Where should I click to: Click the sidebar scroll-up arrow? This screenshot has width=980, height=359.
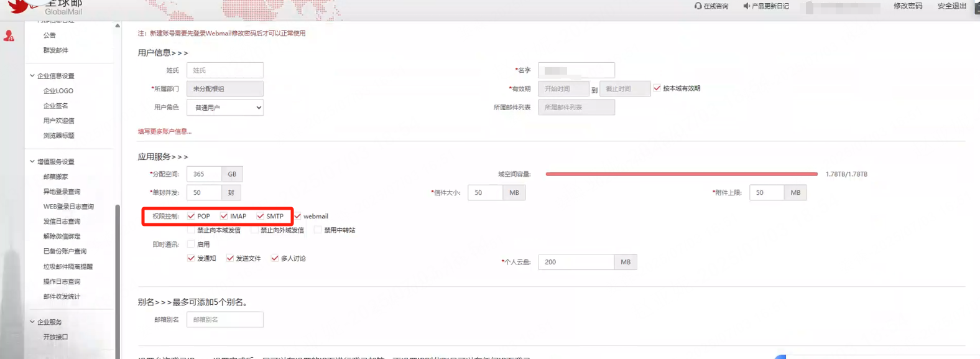point(118,26)
